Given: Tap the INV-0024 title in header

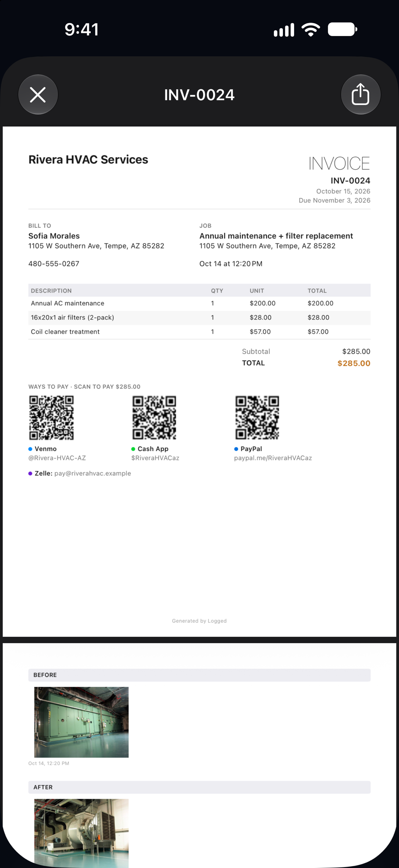Looking at the screenshot, I should click(199, 95).
